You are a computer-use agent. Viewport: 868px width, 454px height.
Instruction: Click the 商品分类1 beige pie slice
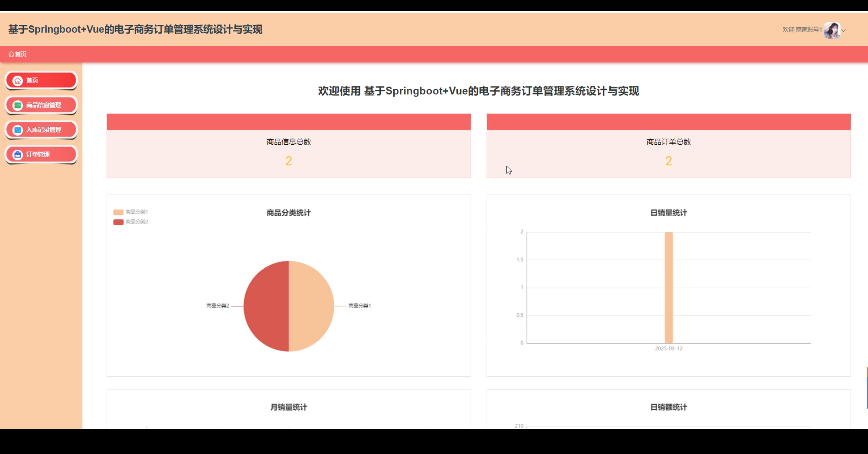click(311, 306)
